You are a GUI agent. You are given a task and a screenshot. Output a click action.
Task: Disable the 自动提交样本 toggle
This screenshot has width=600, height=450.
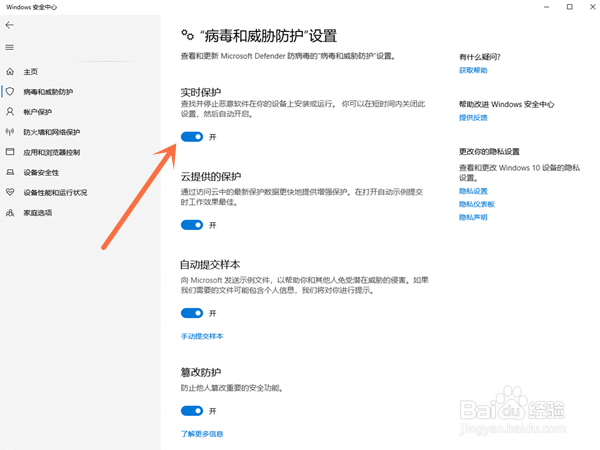[192, 313]
